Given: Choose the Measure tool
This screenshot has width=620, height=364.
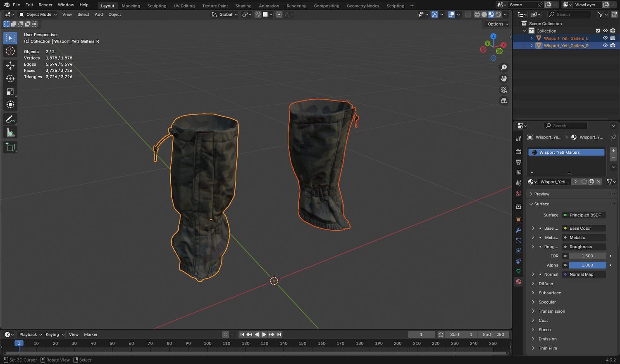Looking at the screenshot, I should (10, 133).
